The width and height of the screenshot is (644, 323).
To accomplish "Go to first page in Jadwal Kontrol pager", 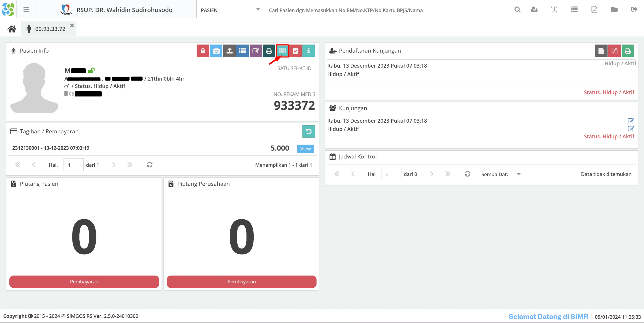I will point(337,174).
